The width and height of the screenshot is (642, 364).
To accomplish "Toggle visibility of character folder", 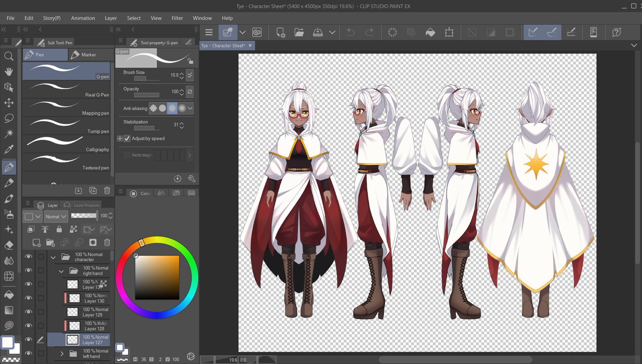I will pyautogui.click(x=28, y=257).
